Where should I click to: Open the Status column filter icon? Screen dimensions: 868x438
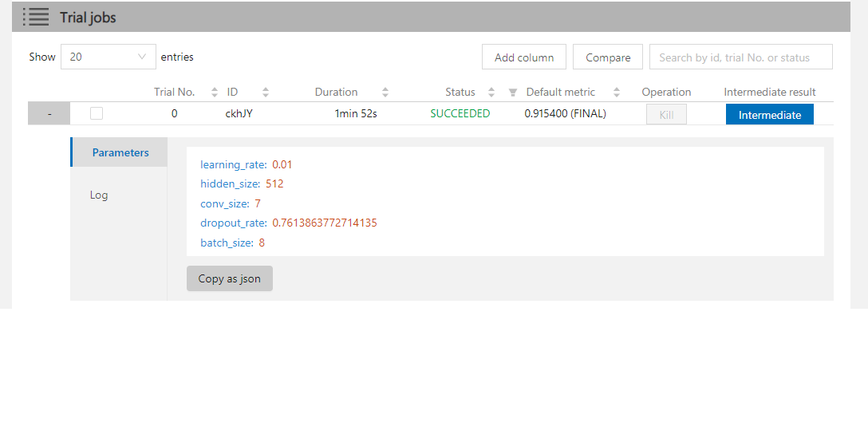pos(513,93)
